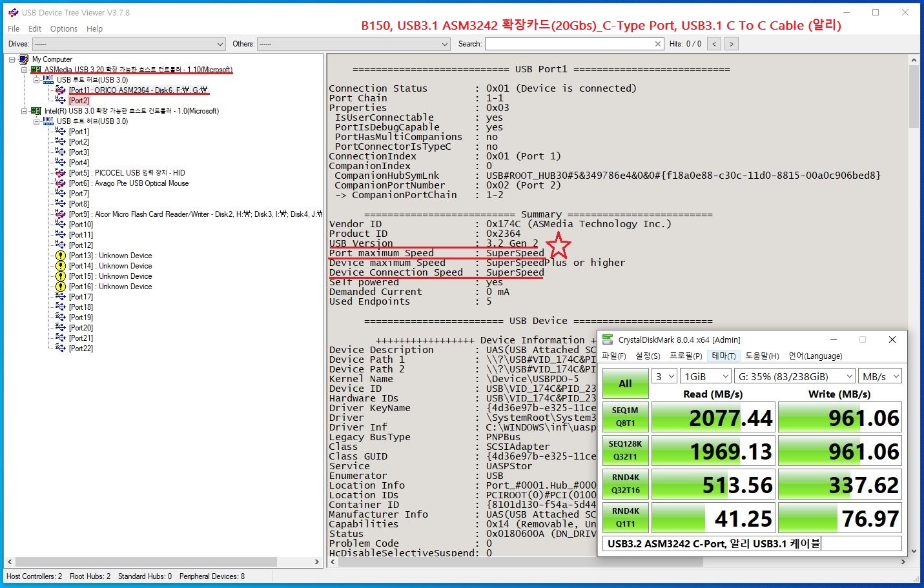Open CrystalDiskMark 설정(S) menu

648,356
